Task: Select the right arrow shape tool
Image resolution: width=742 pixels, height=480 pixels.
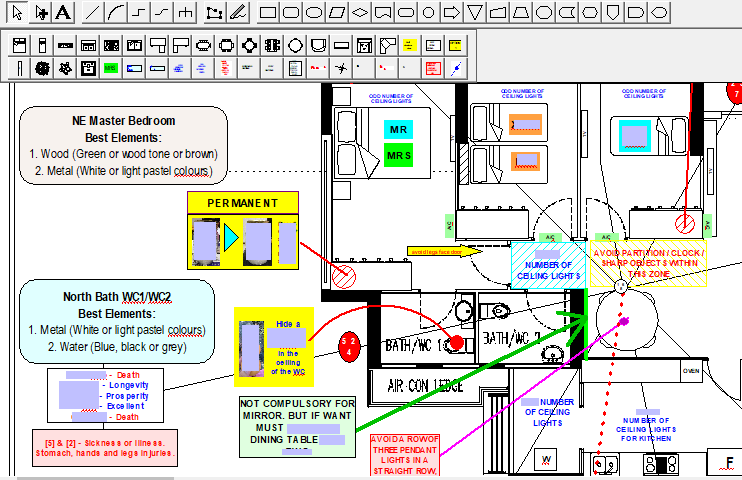Action: tap(451, 13)
